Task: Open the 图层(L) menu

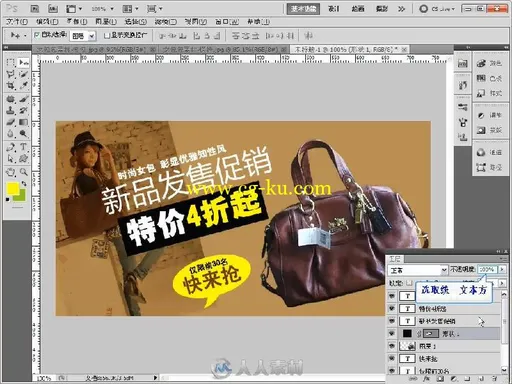Action: coord(106,22)
